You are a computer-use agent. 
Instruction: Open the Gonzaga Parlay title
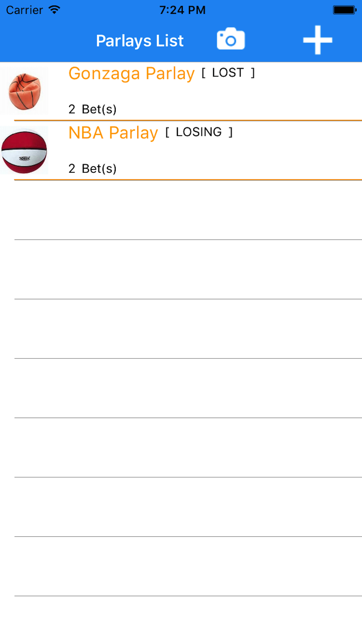click(131, 73)
